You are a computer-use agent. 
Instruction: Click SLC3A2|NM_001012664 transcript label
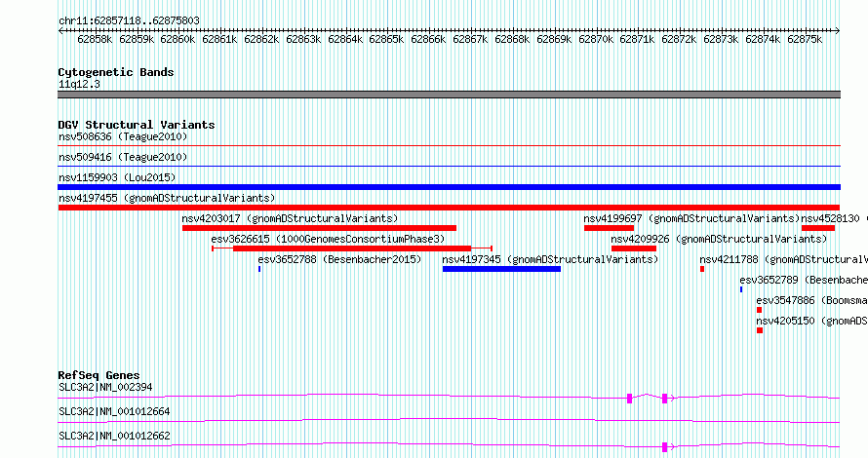[114, 411]
